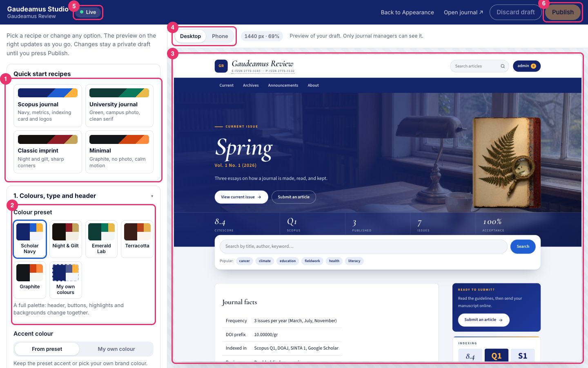Open About in the journal navigation
Image resolution: width=588 pixels, height=368 pixels.
tap(313, 85)
